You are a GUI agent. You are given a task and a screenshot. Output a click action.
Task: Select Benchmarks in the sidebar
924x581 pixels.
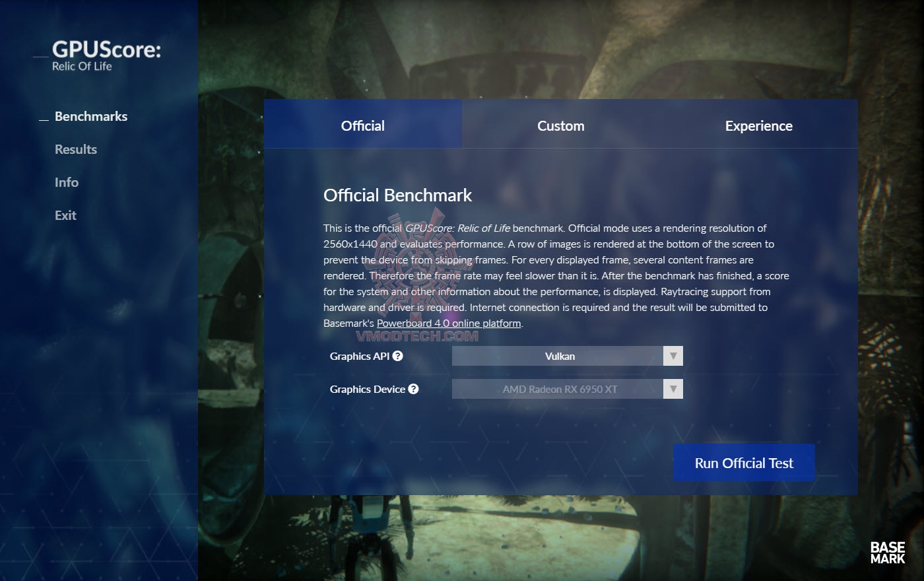pyautogui.click(x=91, y=116)
